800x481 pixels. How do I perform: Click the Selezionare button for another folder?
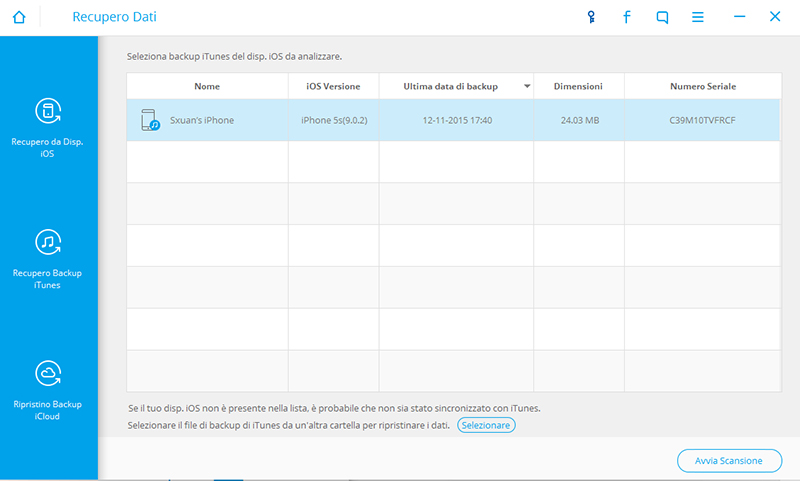(x=486, y=425)
